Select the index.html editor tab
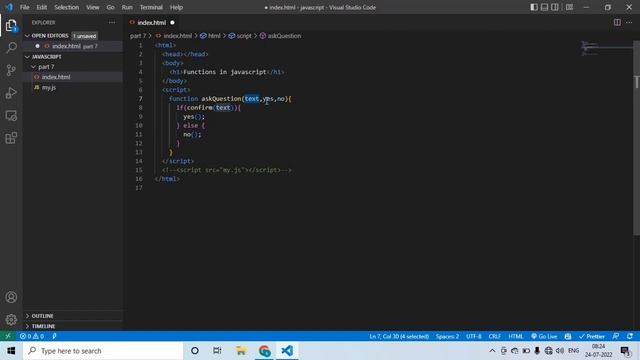Screen dimensions: 640x360 coord(152,22)
